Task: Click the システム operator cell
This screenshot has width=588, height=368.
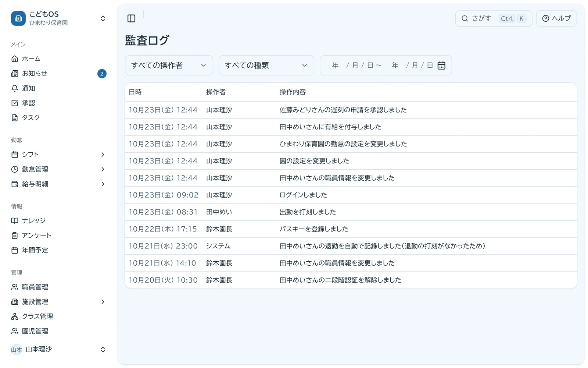Action: 218,246
